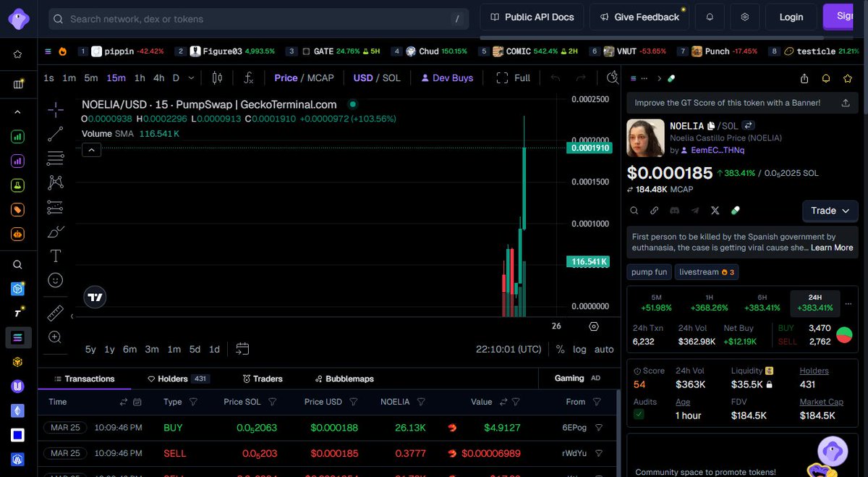Select the Transactions tab
This screenshot has width=868, height=477.
pos(84,379)
